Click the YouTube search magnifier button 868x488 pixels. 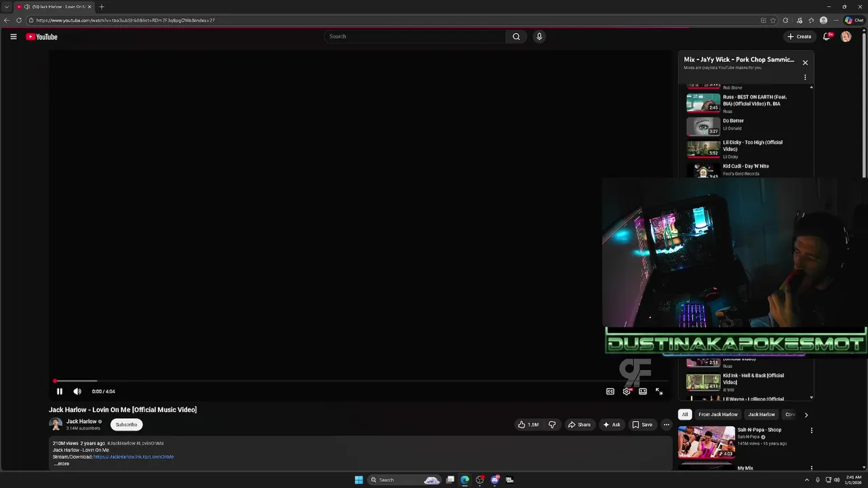(516, 37)
